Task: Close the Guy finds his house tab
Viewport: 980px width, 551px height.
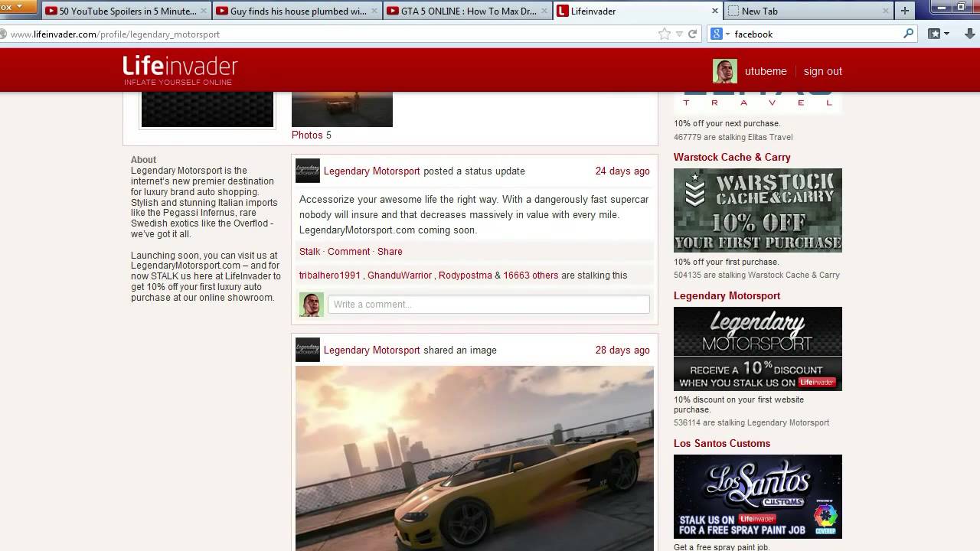Action: (x=374, y=11)
